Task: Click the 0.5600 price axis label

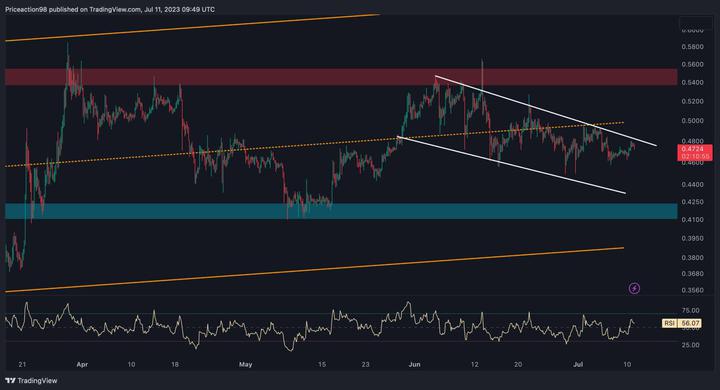Action: click(x=692, y=64)
